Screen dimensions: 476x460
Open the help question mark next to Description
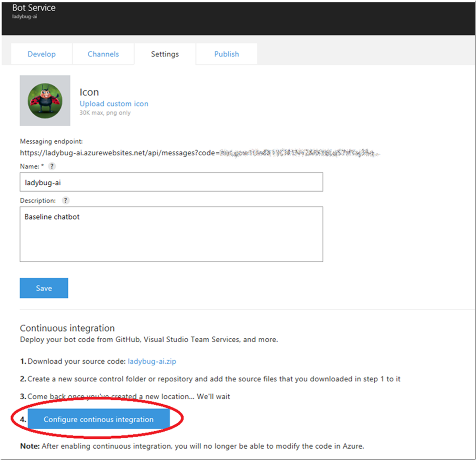click(x=65, y=201)
